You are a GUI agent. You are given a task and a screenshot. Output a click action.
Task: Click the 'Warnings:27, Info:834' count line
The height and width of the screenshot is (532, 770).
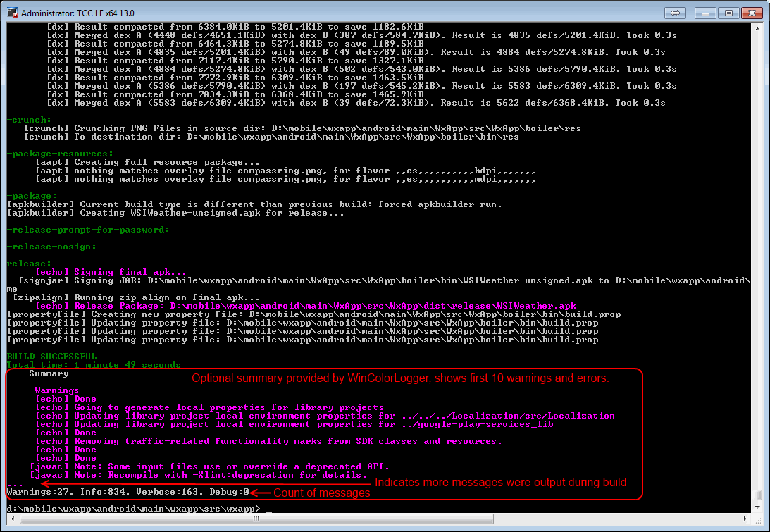128,492
